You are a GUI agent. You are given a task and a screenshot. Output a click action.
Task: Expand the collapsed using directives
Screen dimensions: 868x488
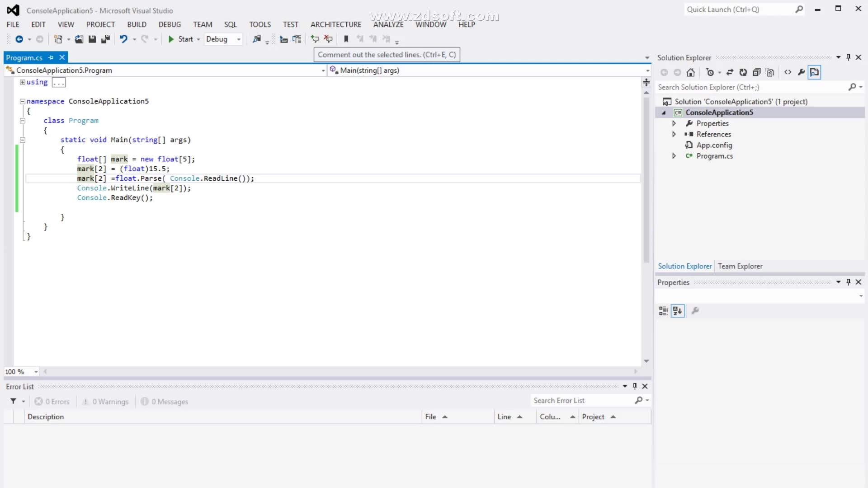click(22, 82)
